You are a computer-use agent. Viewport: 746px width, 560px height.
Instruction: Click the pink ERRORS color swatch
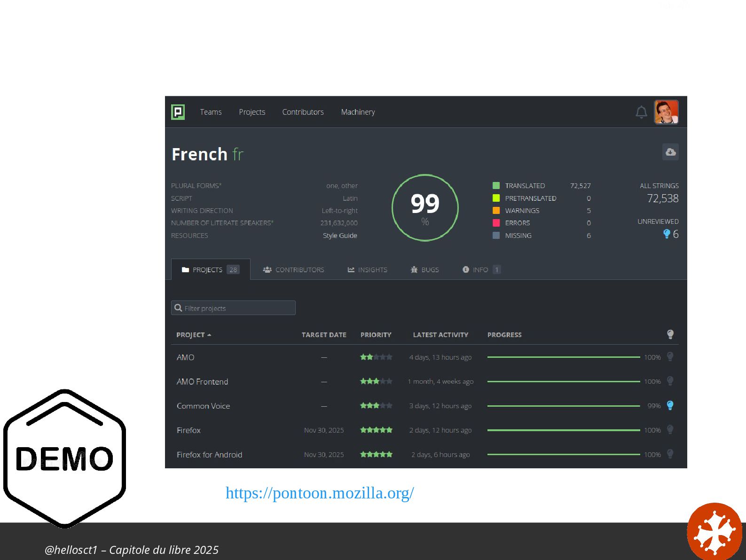[496, 223]
